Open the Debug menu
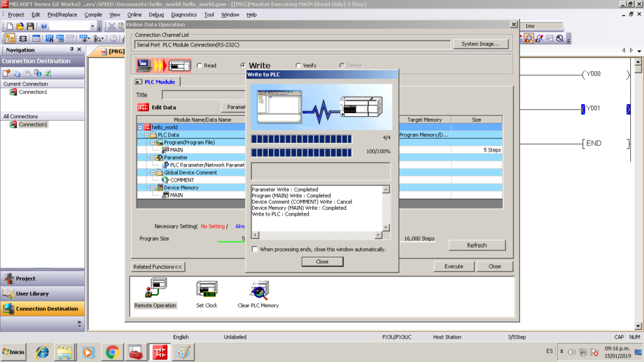This screenshot has height=362, width=644. tap(156, 14)
